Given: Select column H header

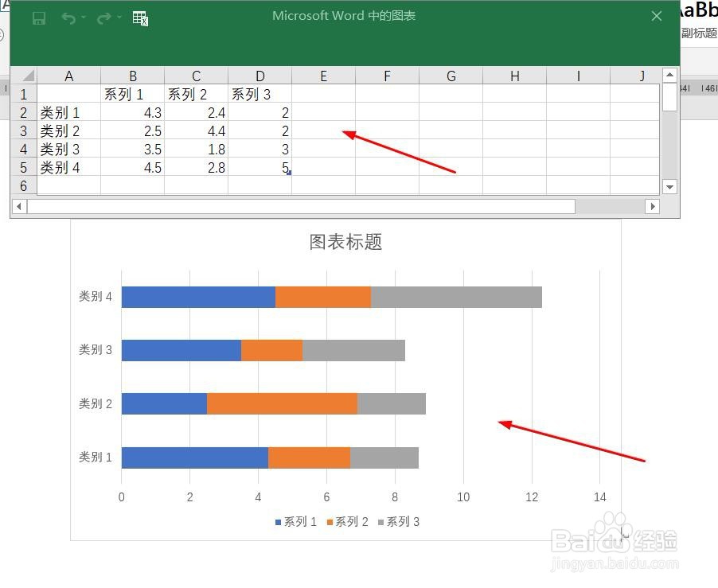Looking at the screenshot, I should (514, 76).
